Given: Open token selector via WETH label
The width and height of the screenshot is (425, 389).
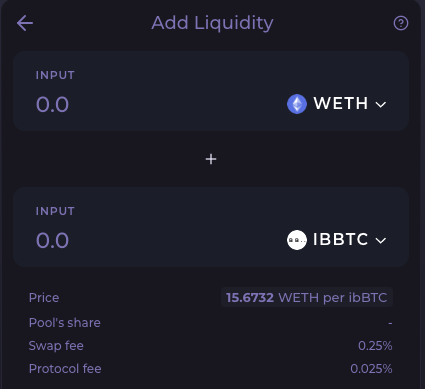Looking at the screenshot, I should pos(341,103).
